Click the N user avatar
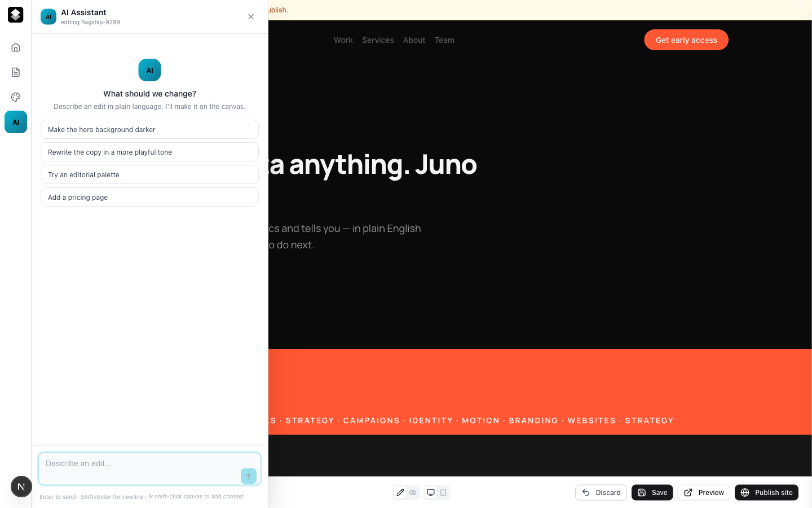Screen dimensions: 812x508 tap(21, 487)
